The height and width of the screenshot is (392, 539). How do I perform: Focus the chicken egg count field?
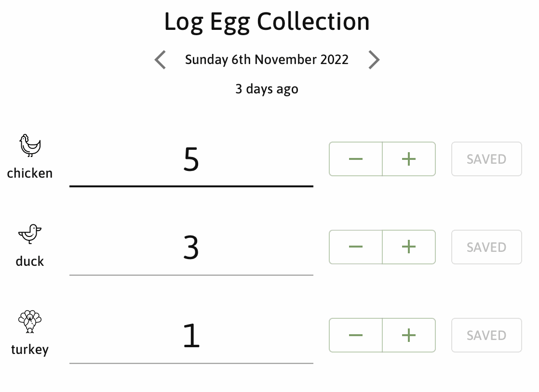(191, 159)
